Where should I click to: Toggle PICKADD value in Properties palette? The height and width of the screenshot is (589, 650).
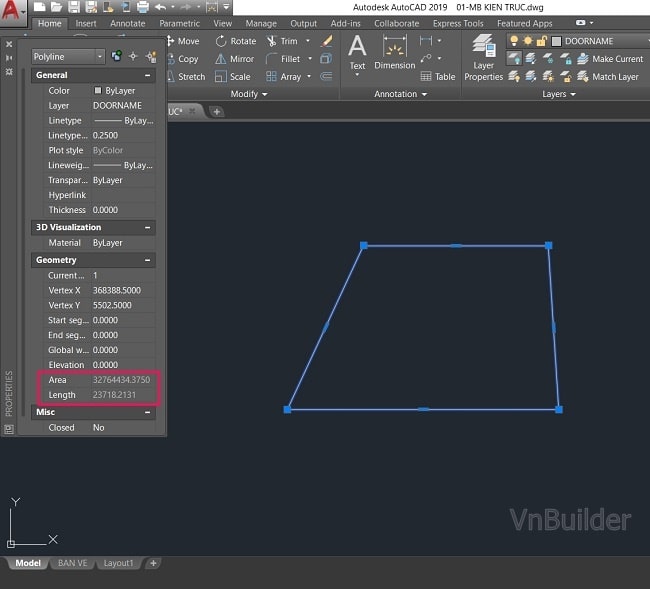click(117, 57)
